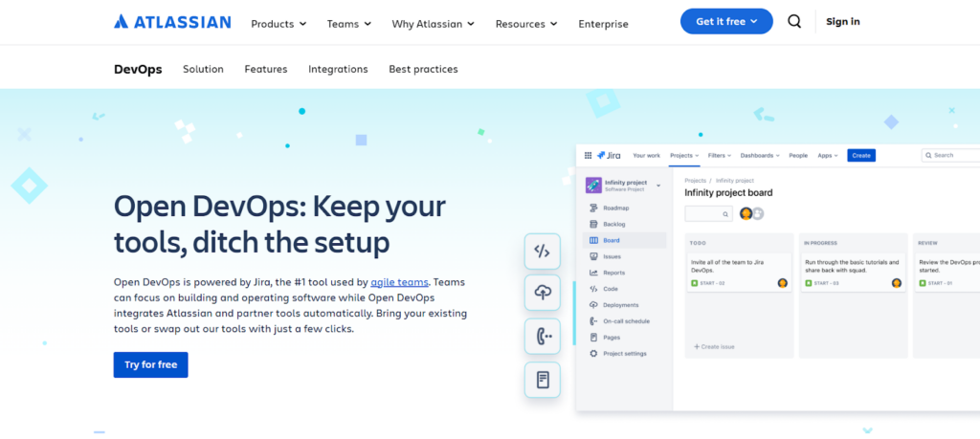The image size is (980, 439).
Task: Click Infinity project breadcrumb link
Action: pyautogui.click(x=735, y=181)
